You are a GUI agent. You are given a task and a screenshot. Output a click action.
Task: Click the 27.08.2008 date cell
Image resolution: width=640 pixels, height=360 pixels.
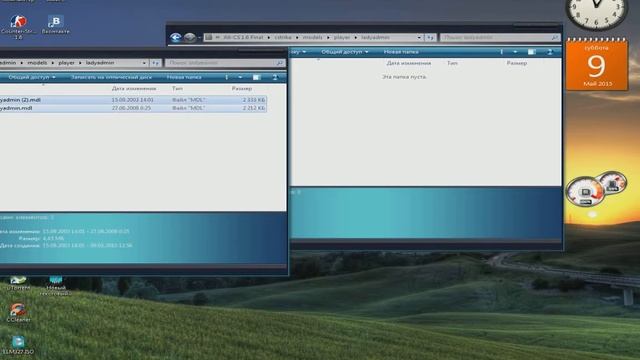click(x=131, y=108)
